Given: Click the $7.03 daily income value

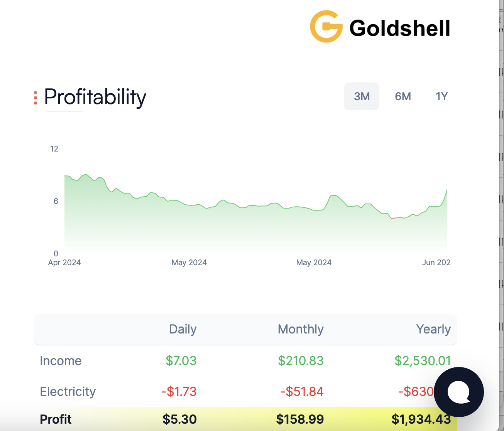Looking at the screenshot, I should tap(181, 361).
